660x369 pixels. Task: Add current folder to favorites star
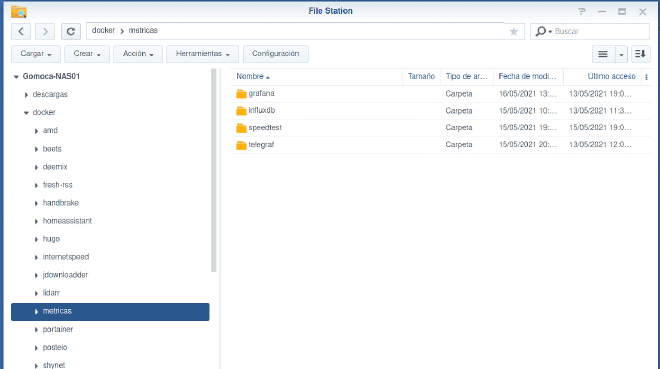point(514,31)
